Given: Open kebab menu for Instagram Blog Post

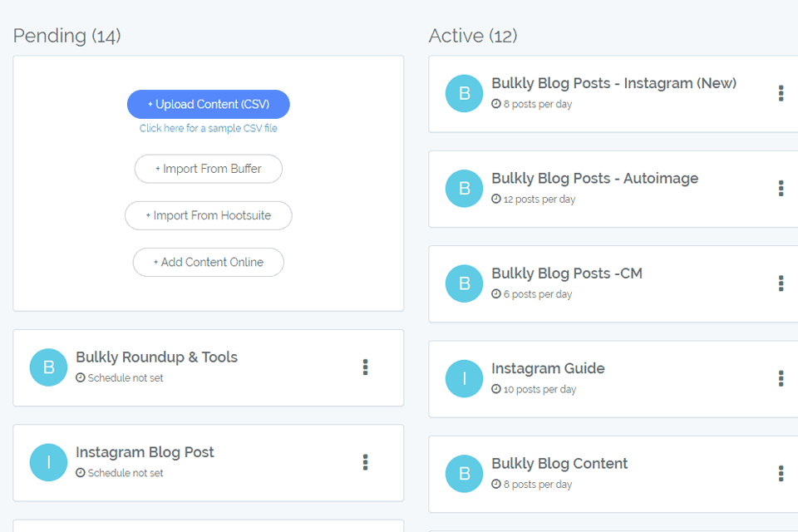Looking at the screenshot, I should (365, 462).
